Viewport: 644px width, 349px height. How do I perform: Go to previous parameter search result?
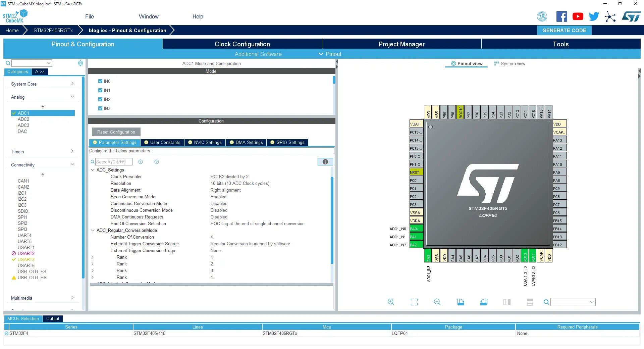point(141,162)
